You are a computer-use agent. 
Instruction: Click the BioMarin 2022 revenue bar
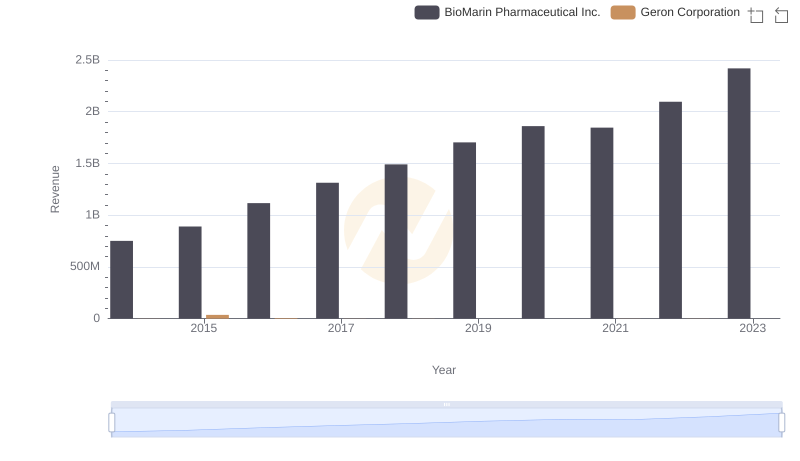tap(670, 210)
